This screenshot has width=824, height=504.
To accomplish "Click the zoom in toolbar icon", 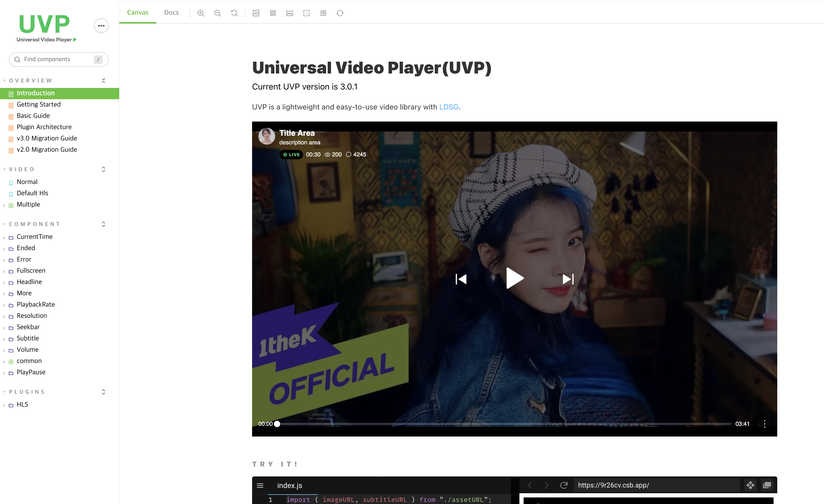I will pyautogui.click(x=201, y=13).
